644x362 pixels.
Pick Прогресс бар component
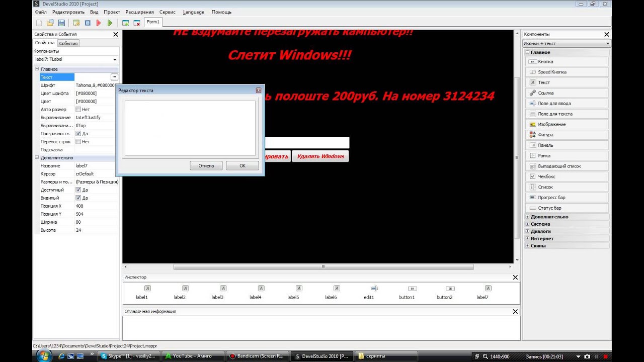[567, 198]
